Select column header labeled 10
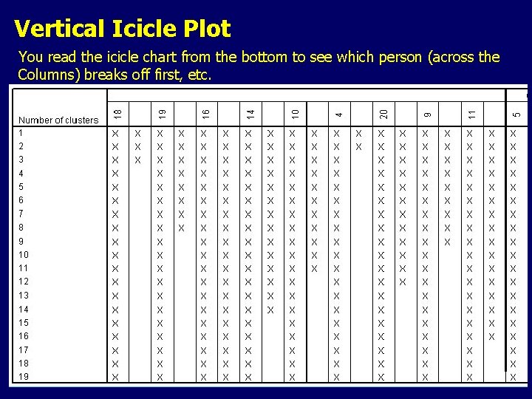Viewport: 532px width, 399px height. pos(295,114)
